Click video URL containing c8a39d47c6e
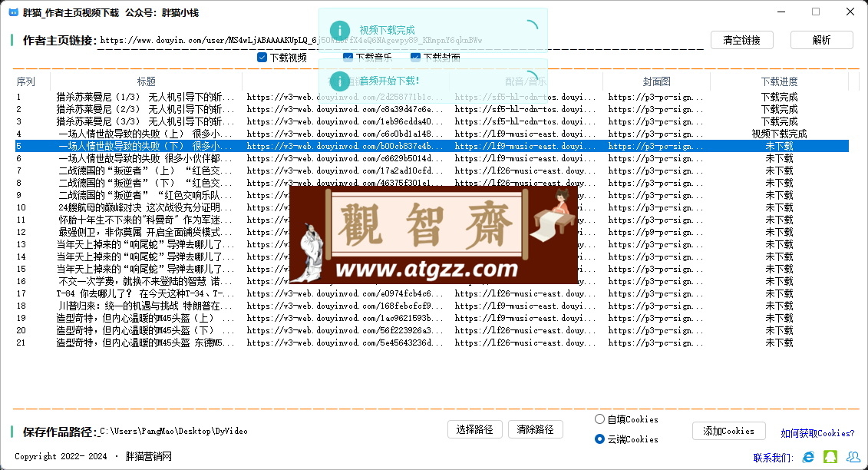 click(345, 109)
